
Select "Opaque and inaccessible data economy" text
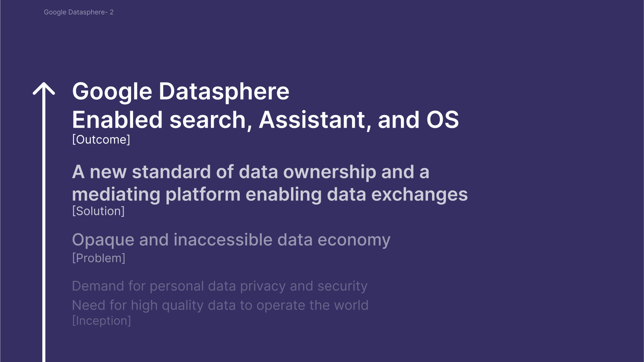coord(231,240)
